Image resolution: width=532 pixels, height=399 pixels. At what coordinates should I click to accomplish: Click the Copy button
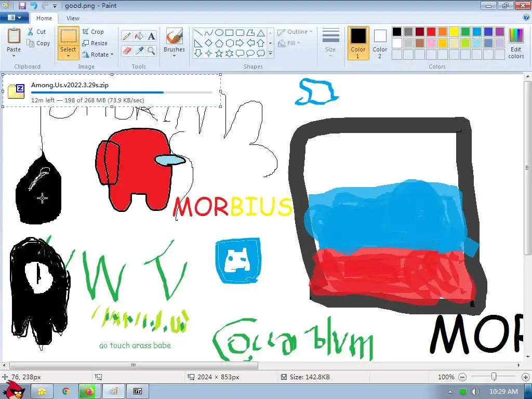38,43
